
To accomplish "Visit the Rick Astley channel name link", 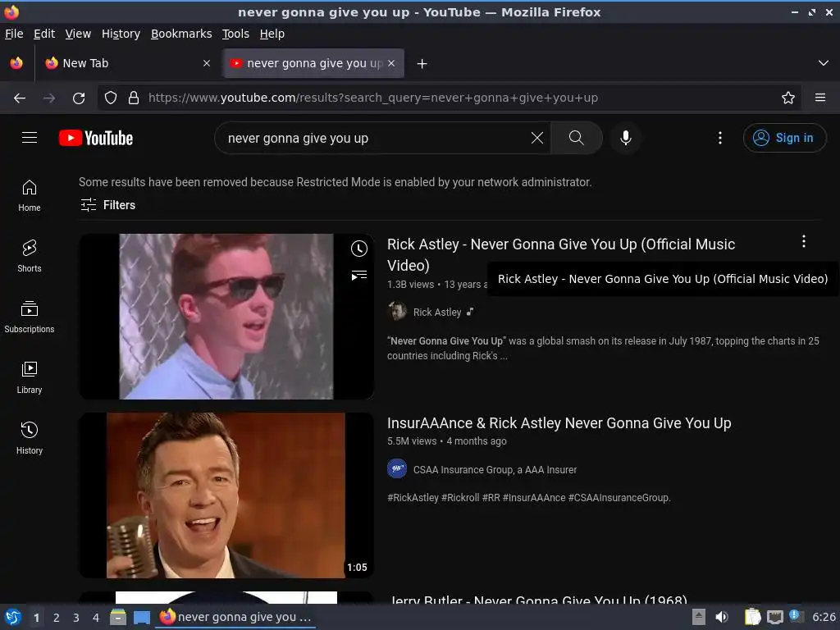I will pyautogui.click(x=437, y=313).
